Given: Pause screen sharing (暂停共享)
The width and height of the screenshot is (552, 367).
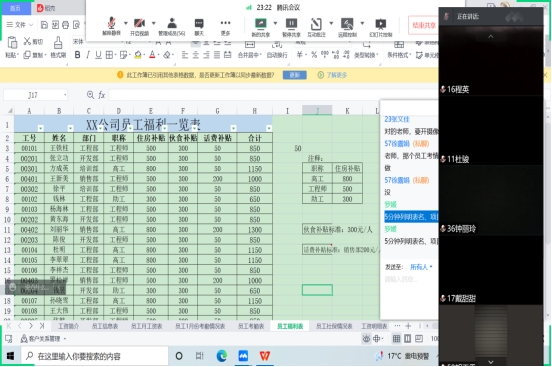Looking at the screenshot, I should pyautogui.click(x=291, y=27).
